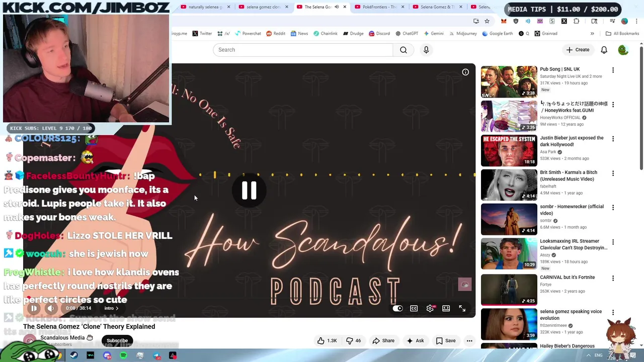Open the Google Earth bookmark
The image size is (644, 362).
pos(497,34)
